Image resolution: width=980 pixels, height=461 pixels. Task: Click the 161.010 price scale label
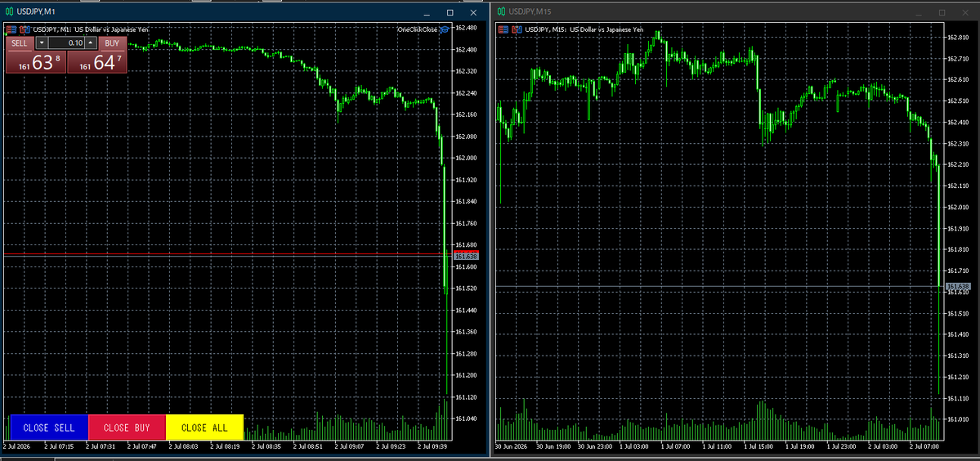(x=959, y=419)
